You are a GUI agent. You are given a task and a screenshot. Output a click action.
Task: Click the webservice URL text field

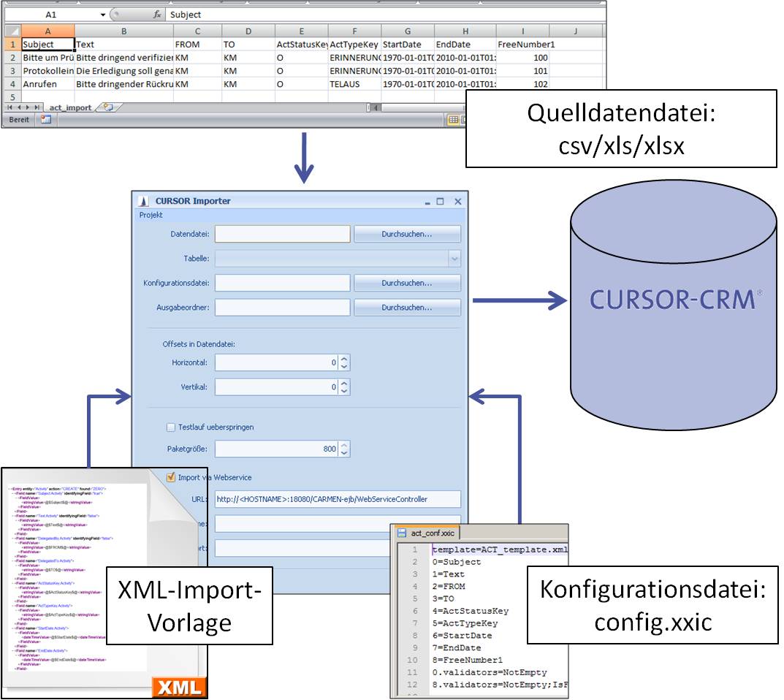pos(337,499)
